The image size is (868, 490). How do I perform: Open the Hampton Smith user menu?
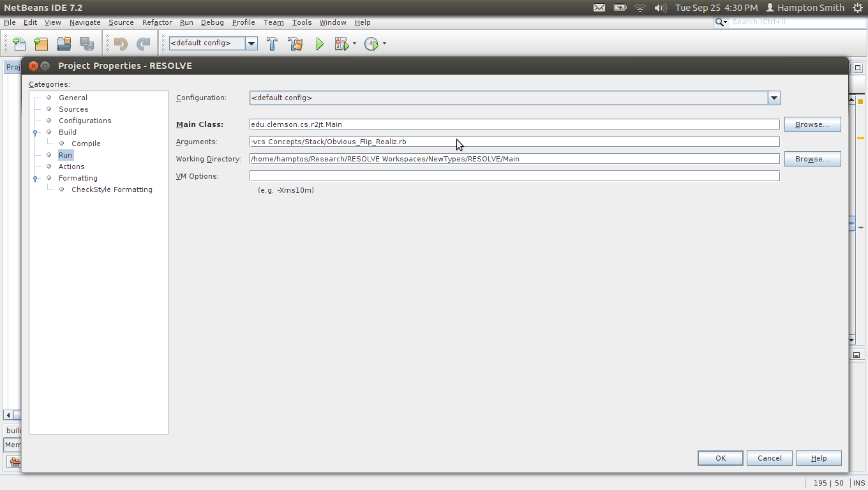click(805, 8)
